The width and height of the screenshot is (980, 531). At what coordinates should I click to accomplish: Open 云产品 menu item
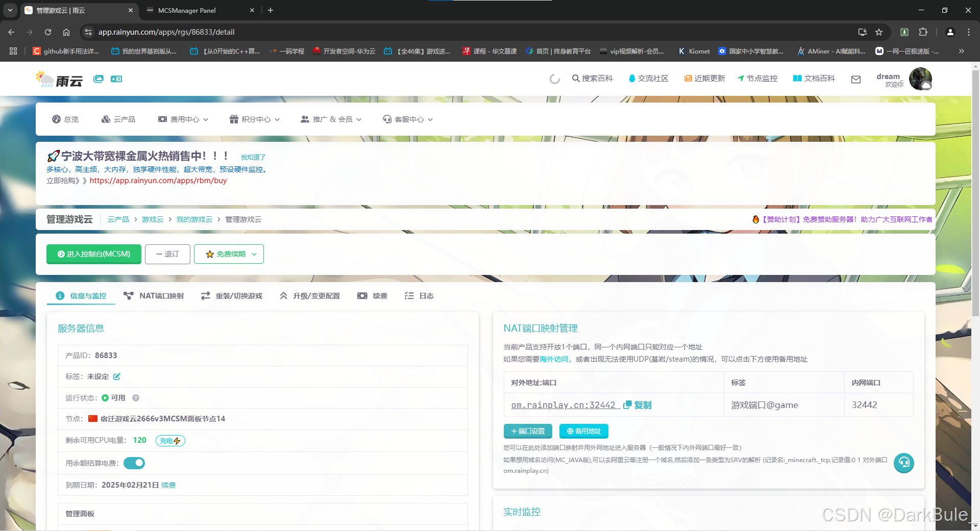[x=118, y=119]
